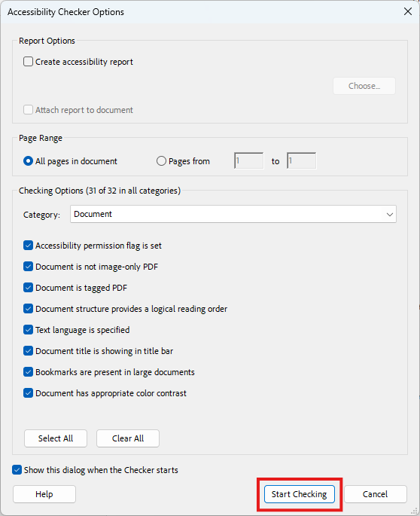Click the Pages from start number field
The image size is (420, 516).
click(x=248, y=160)
